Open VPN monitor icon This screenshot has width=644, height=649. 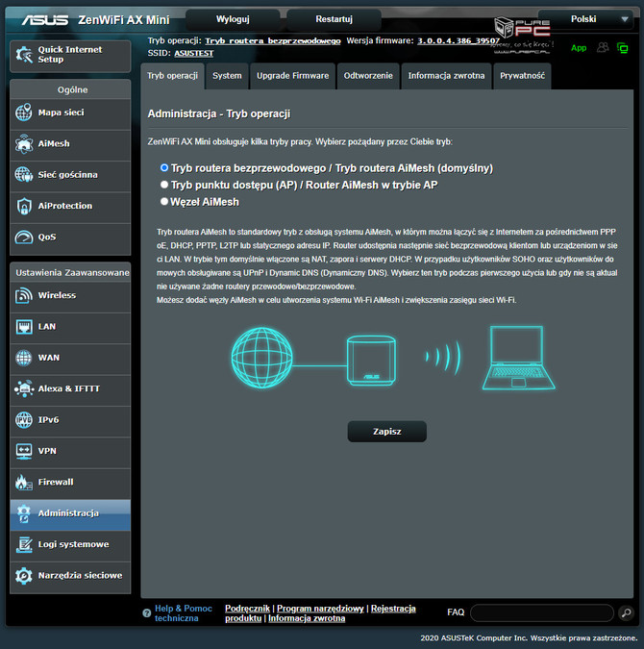24,451
